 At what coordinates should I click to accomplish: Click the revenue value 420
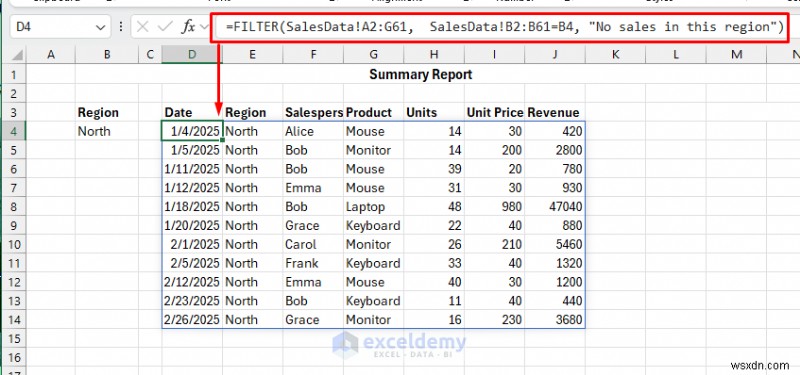(555, 131)
